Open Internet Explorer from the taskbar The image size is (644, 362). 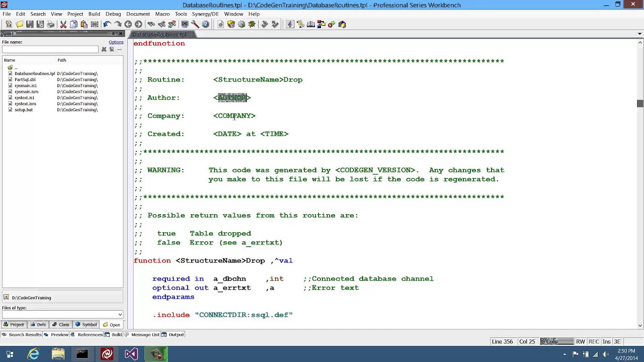point(34,354)
